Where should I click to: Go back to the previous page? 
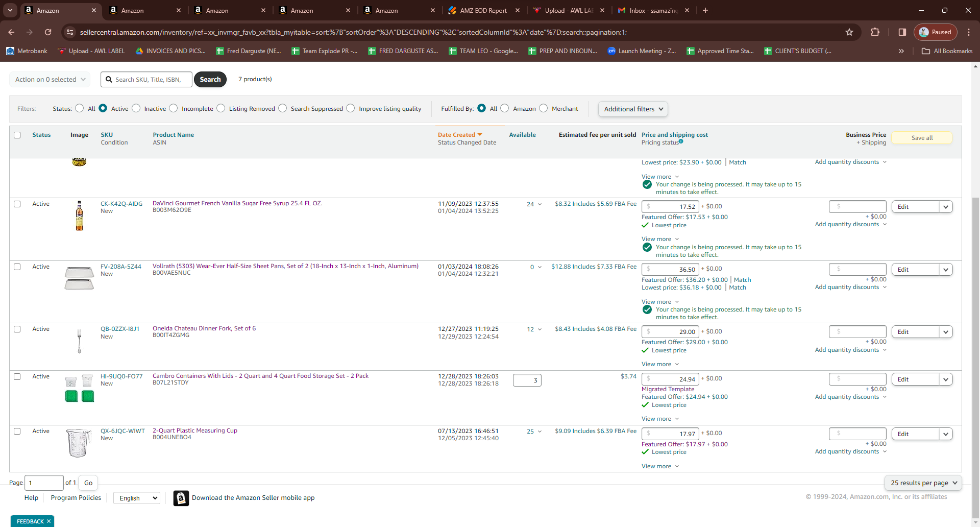click(11, 32)
